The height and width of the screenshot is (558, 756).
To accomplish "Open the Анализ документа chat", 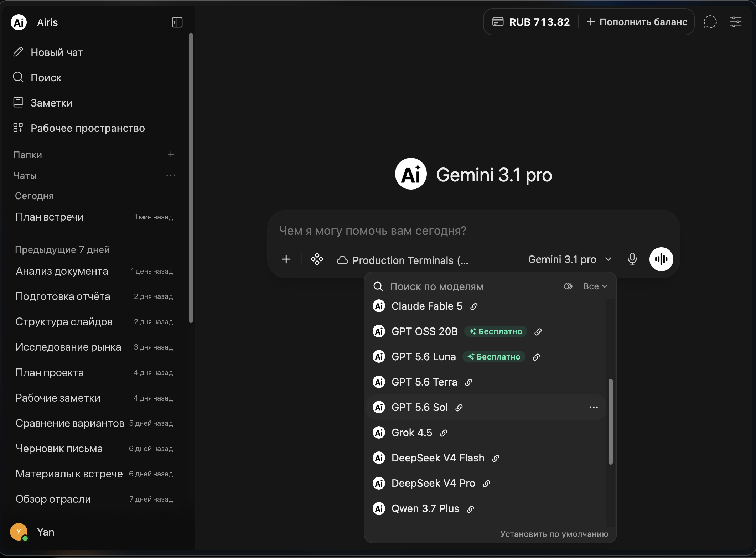I will coord(94,271).
